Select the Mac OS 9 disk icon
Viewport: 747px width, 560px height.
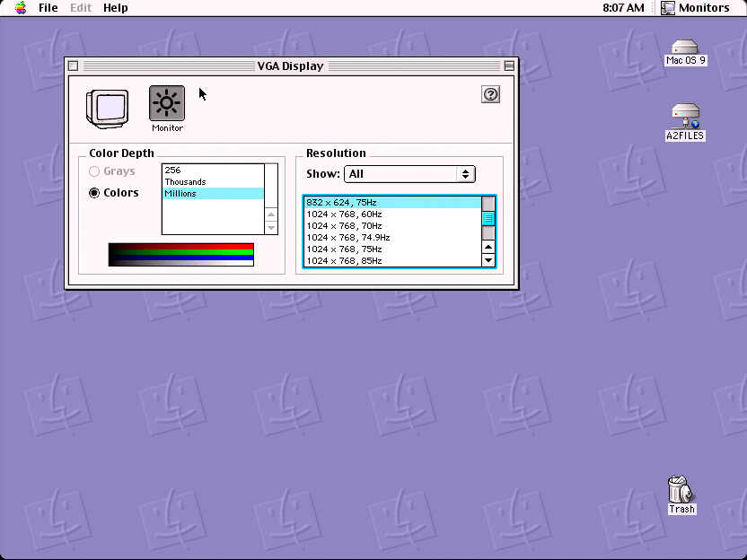point(685,52)
